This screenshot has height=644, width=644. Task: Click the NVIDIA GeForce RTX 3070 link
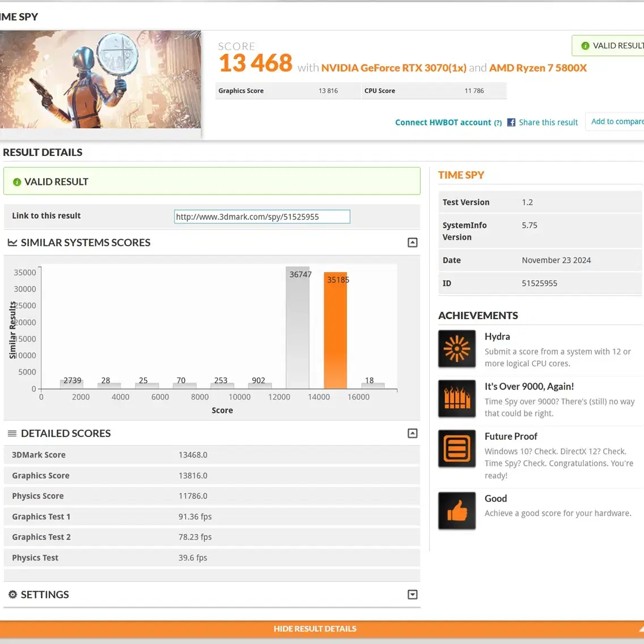[x=393, y=68]
